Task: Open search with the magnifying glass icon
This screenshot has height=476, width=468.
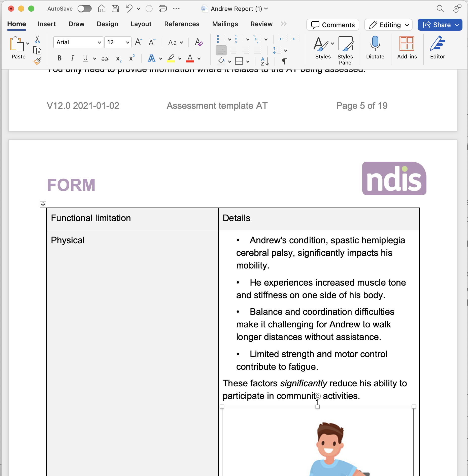Action: click(x=440, y=9)
